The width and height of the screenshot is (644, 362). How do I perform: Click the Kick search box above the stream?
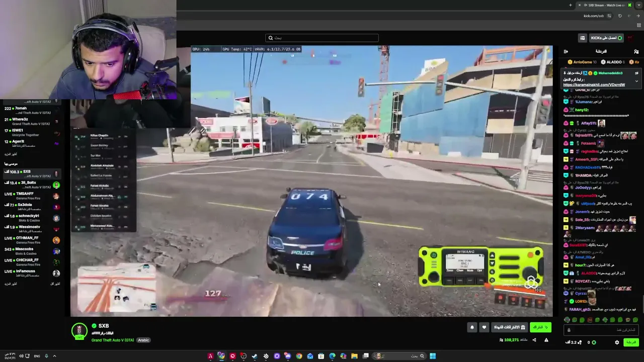point(322,38)
